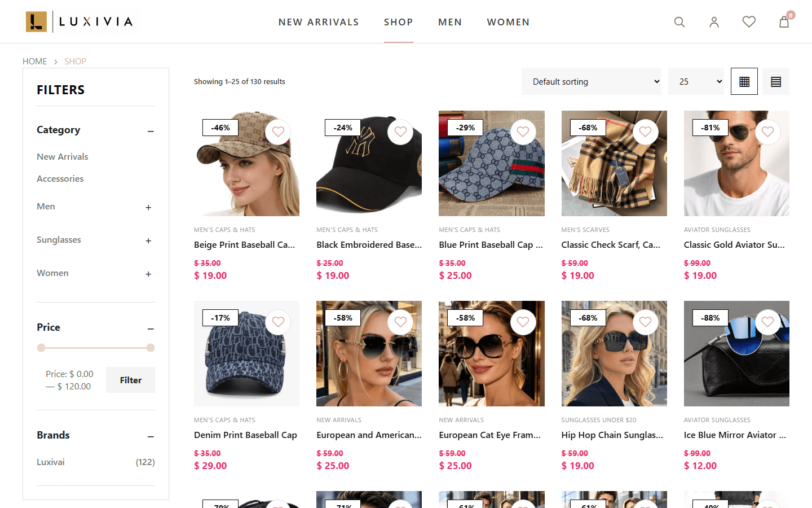The image size is (812, 508).
Task: Select Accessories category filter
Action: 60,178
